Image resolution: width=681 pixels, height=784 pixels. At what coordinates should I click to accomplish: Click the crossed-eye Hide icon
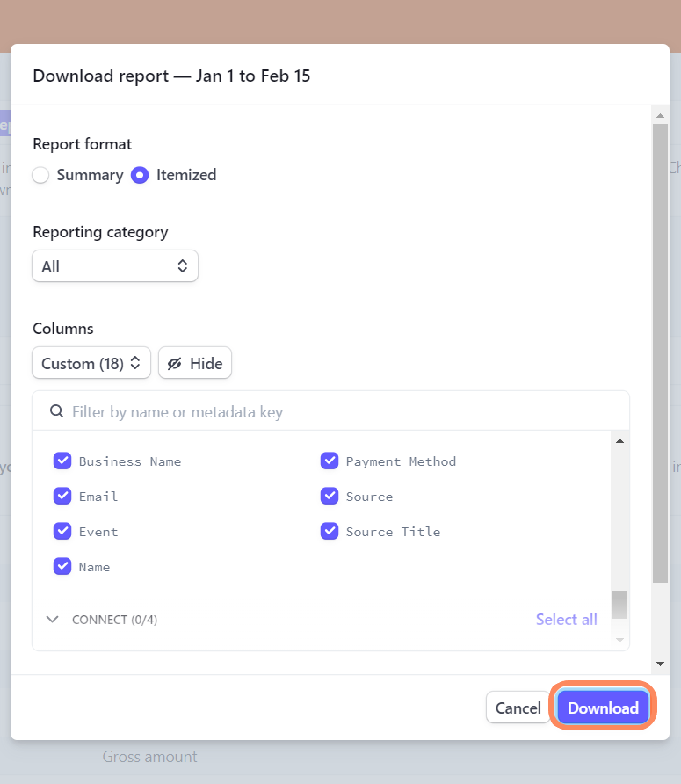click(174, 364)
